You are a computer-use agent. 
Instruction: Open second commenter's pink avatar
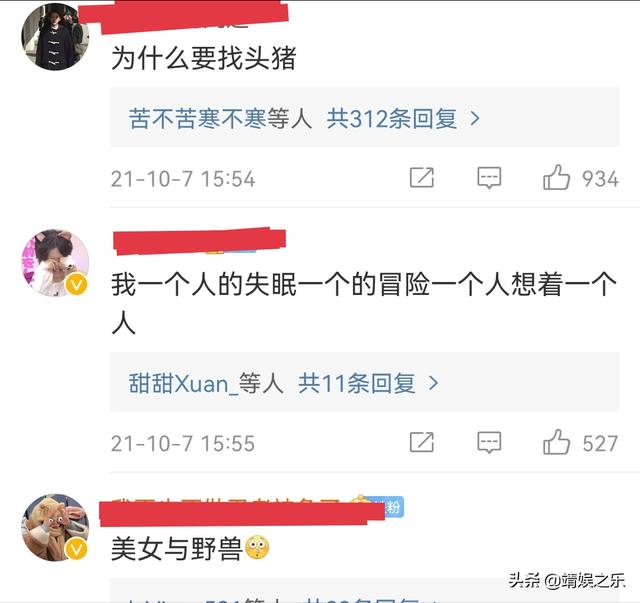(x=55, y=263)
